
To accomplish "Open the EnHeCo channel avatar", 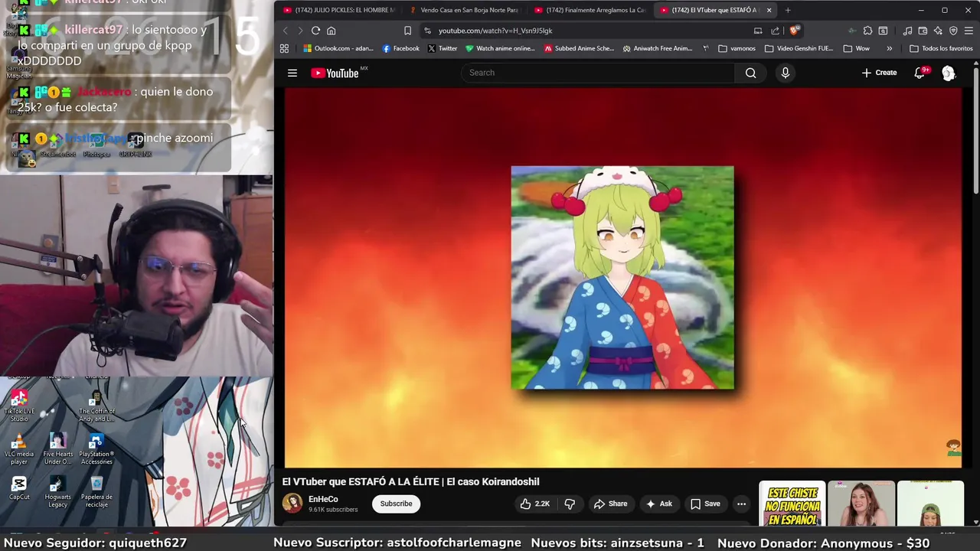I will (292, 504).
